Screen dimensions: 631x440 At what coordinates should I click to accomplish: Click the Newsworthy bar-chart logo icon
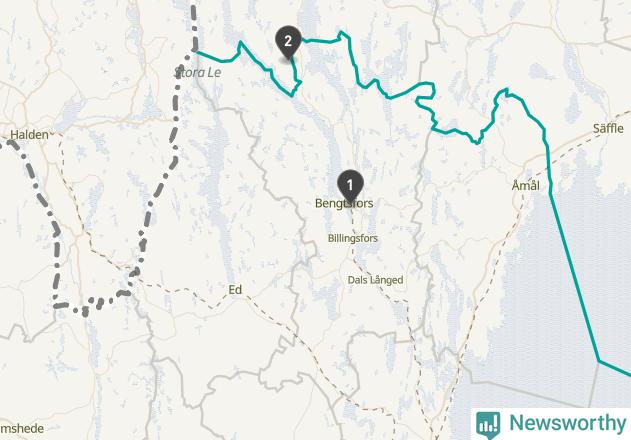point(488,425)
